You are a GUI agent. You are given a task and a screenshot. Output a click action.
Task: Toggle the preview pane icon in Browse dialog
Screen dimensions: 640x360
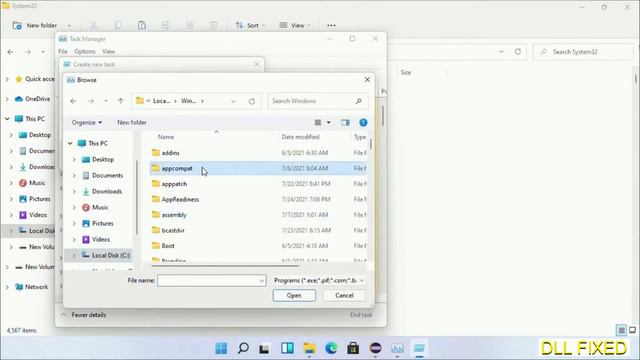[x=345, y=122]
